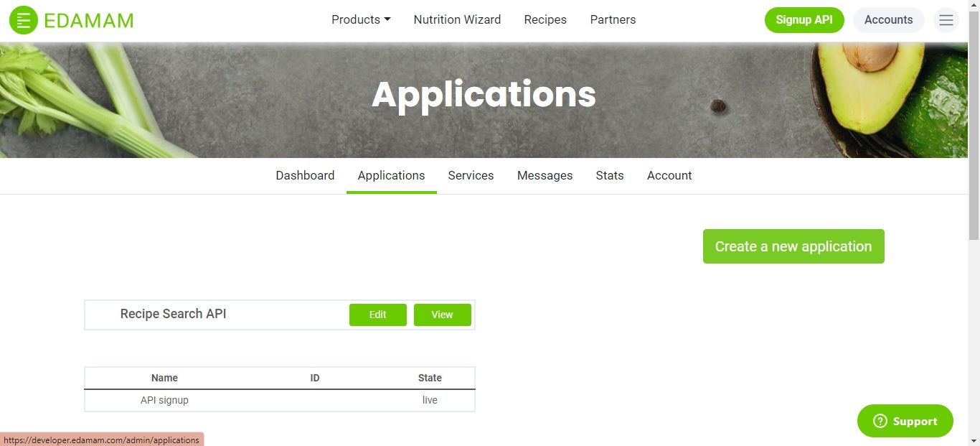Open the Accounts page
Screen dimensions: 980x446
pos(888,20)
